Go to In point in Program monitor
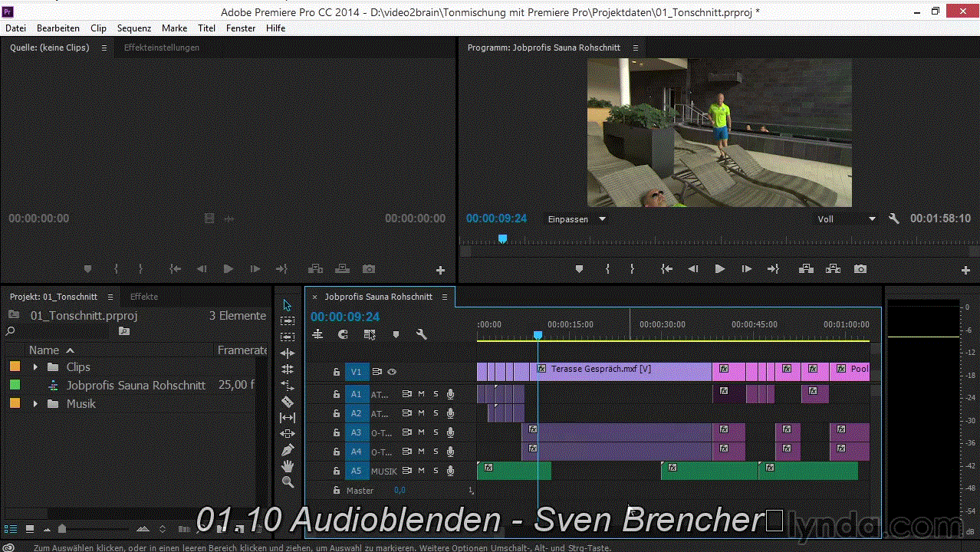980x552 pixels. click(667, 269)
